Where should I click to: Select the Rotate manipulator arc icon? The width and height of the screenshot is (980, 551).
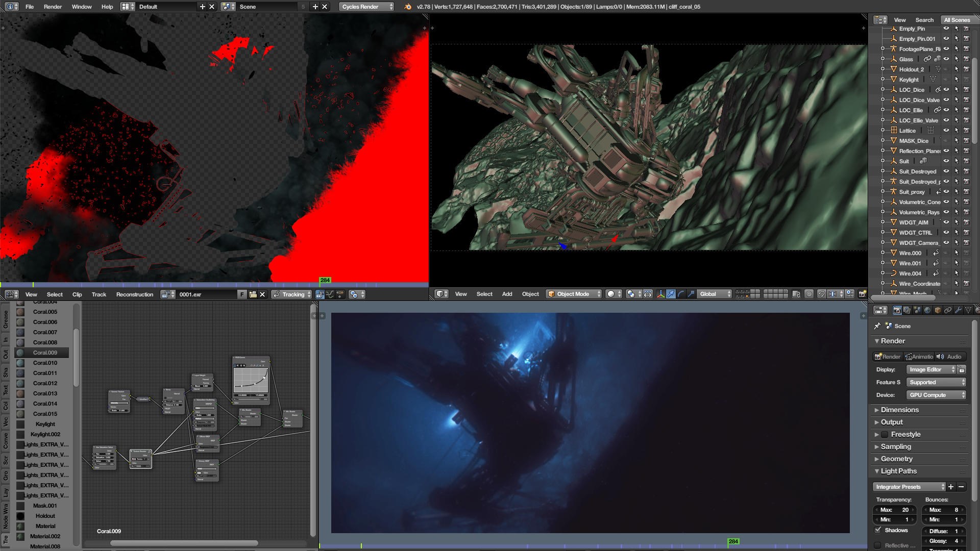681,294
